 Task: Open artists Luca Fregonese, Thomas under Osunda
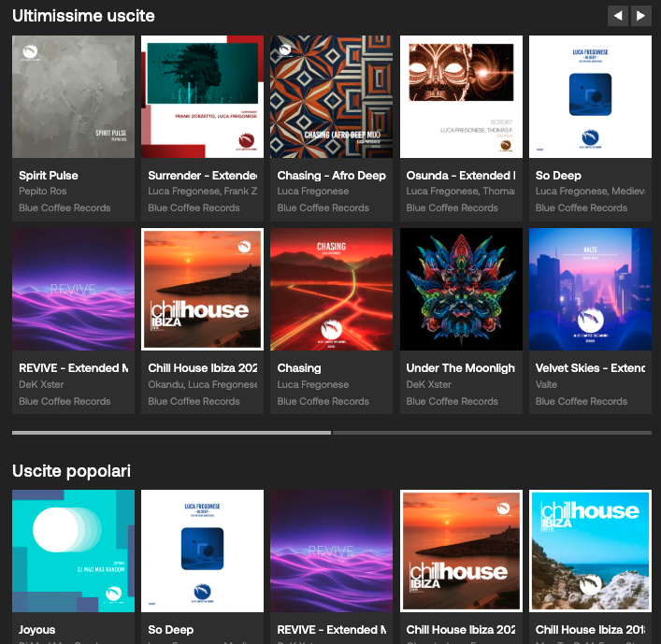[461, 191]
